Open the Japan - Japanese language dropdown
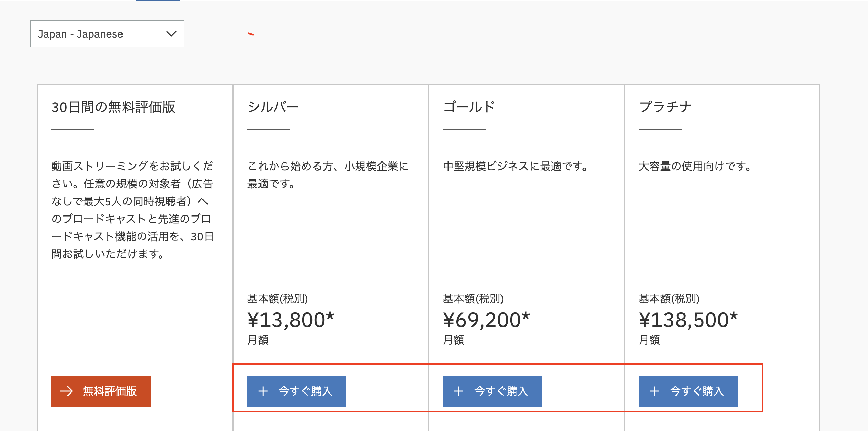868x431 pixels. [107, 34]
